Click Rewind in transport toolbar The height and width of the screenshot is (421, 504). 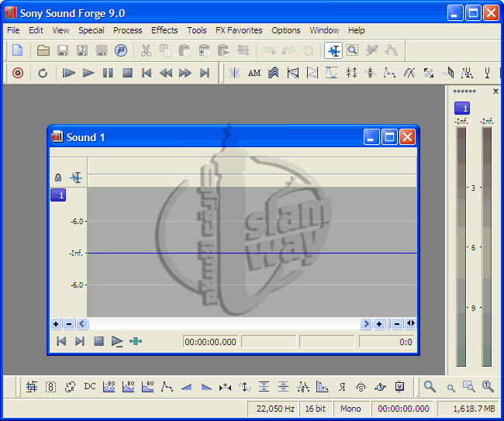(x=166, y=73)
